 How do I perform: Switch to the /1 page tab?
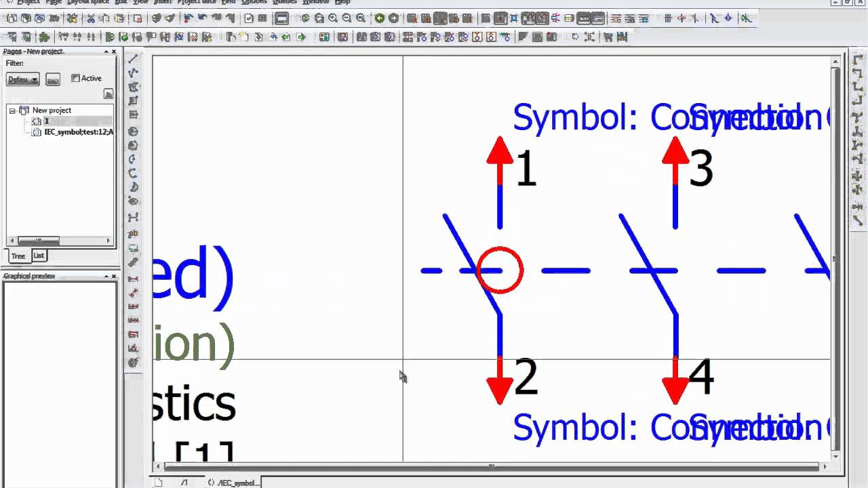coord(184,483)
